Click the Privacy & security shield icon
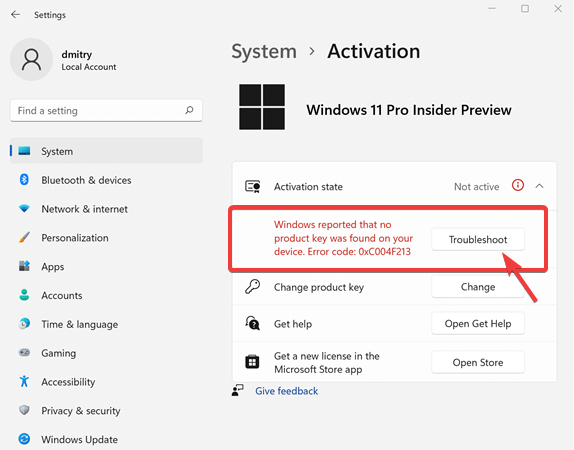Image resolution: width=574 pixels, height=450 pixels. pos(24,410)
